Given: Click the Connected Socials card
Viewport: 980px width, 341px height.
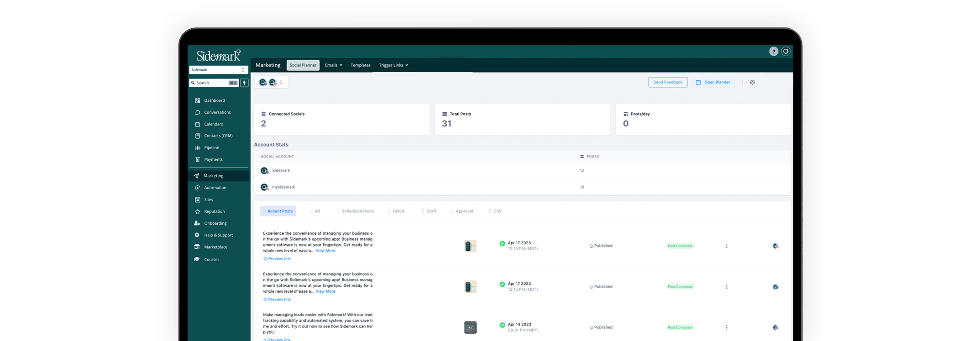Looking at the screenshot, I should (342, 120).
